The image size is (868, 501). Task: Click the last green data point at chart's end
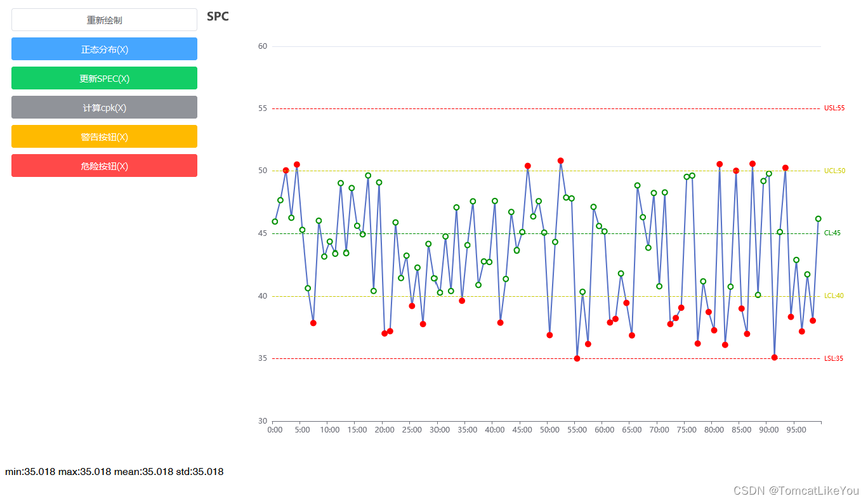(818, 219)
